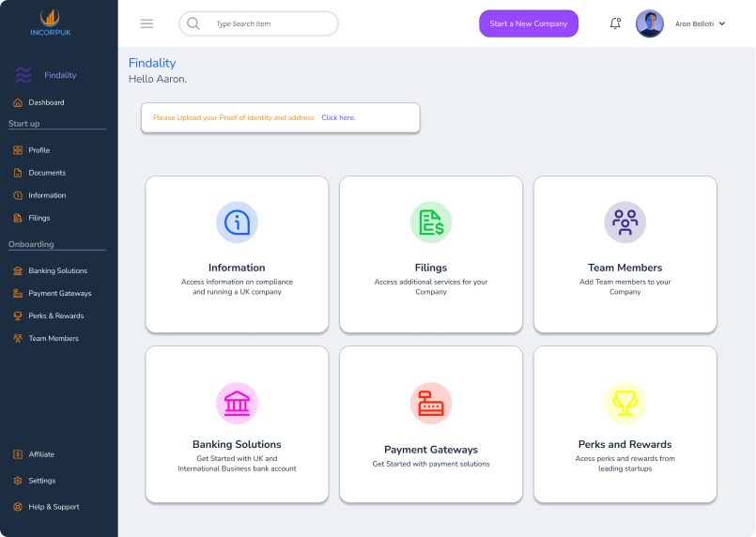
Task: Click the Findality page heading
Action: point(152,63)
